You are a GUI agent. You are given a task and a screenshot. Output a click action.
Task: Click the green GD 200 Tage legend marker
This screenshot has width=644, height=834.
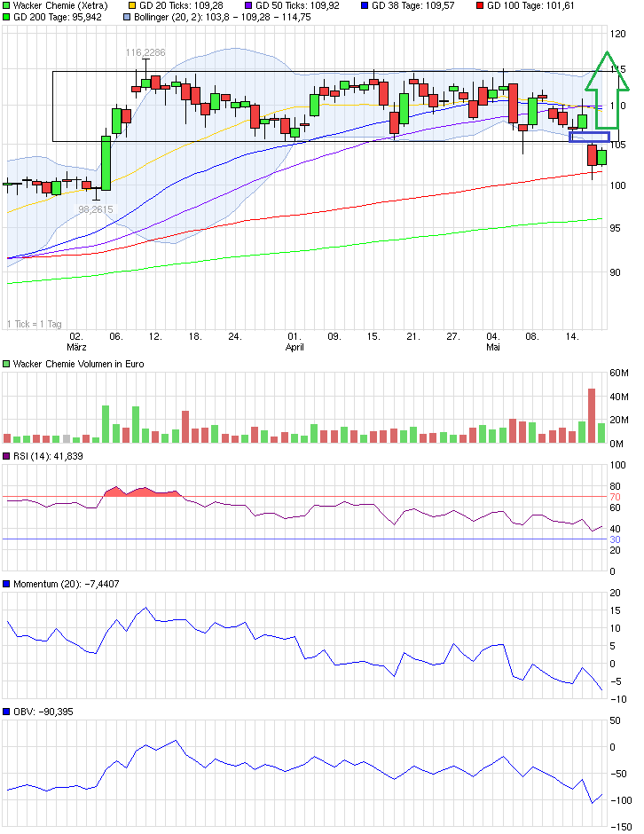point(7,17)
